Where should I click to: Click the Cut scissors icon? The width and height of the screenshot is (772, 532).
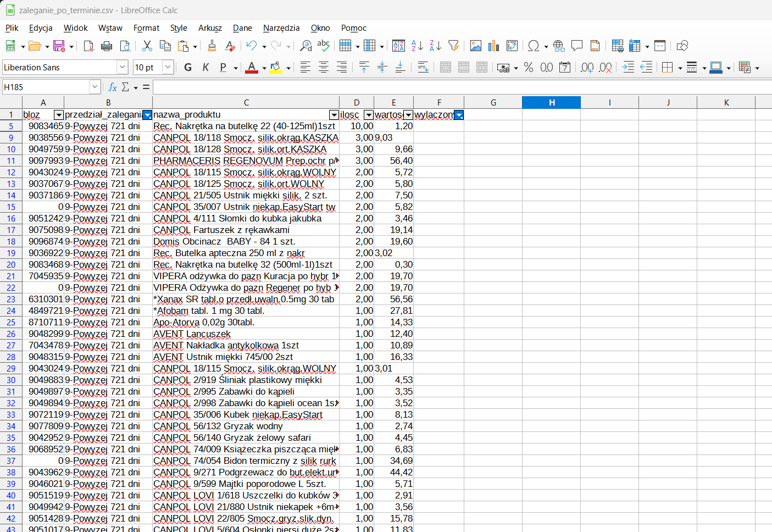pyautogui.click(x=147, y=46)
